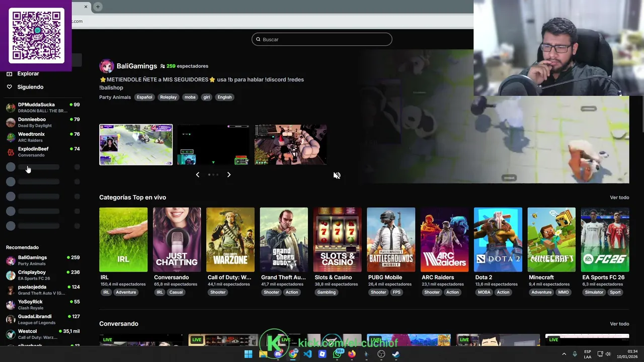
Task: Select the Español tag
Action: pyautogui.click(x=144, y=97)
